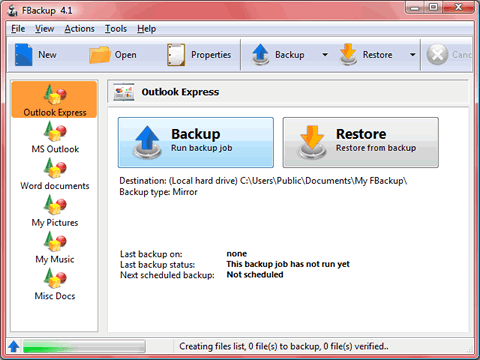The height and width of the screenshot is (360, 480).
Task: Click the 'My Music' sidebar label
Action: [x=55, y=259]
